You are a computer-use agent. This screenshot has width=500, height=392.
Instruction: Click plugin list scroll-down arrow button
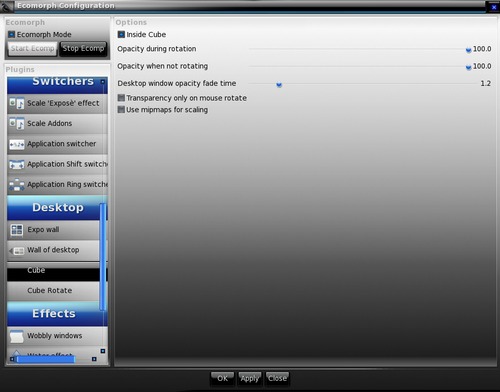[103, 351]
